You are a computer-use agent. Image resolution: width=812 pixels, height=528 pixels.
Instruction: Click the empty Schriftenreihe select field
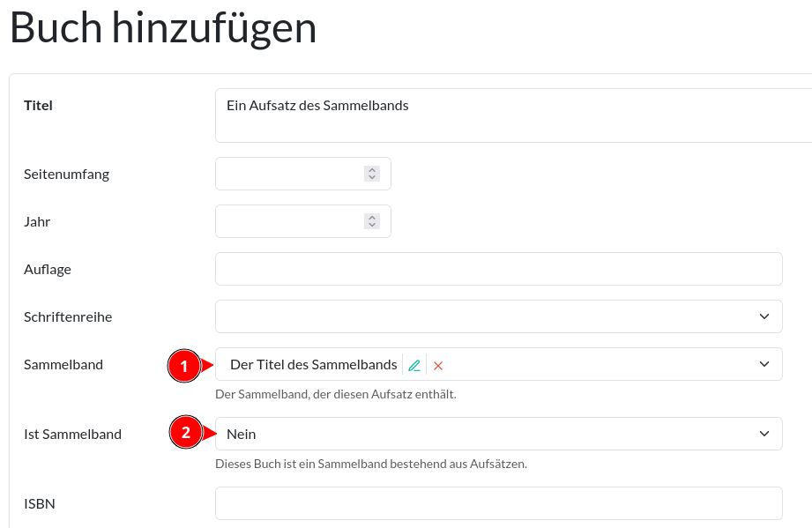point(499,316)
